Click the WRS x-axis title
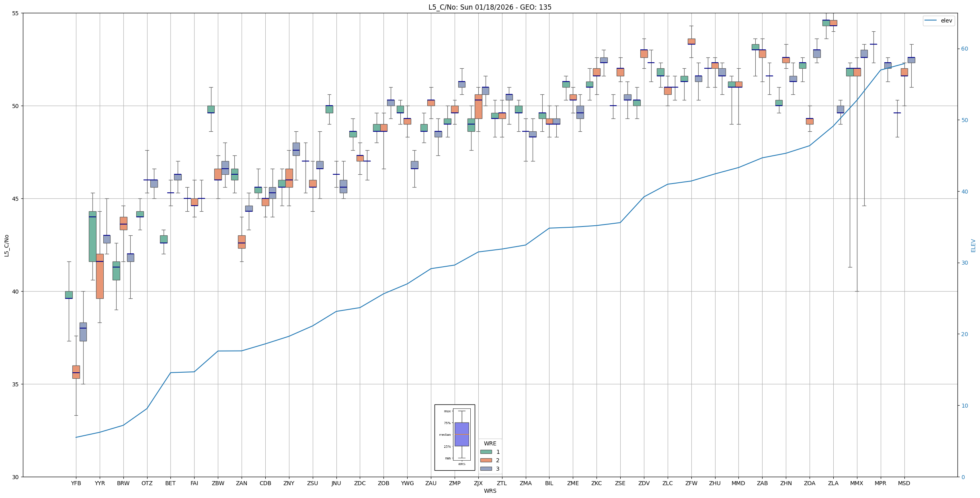This screenshot has width=980, height=498. (490, 491)
